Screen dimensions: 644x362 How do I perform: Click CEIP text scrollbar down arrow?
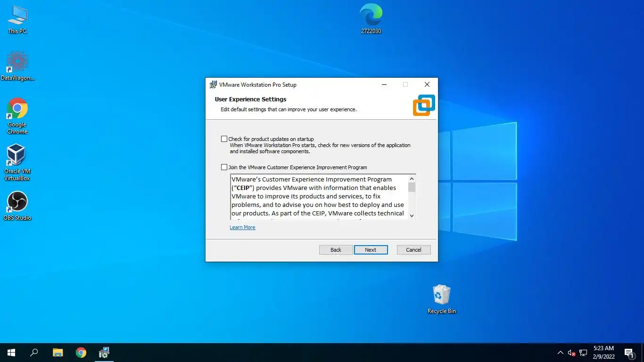pyautogui.click(x=412, y=215)
